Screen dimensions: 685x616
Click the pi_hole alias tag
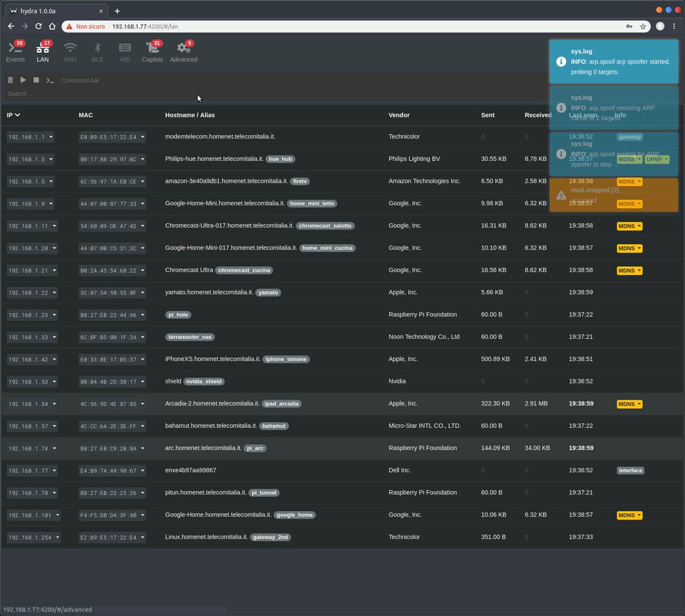pos(178,315)
